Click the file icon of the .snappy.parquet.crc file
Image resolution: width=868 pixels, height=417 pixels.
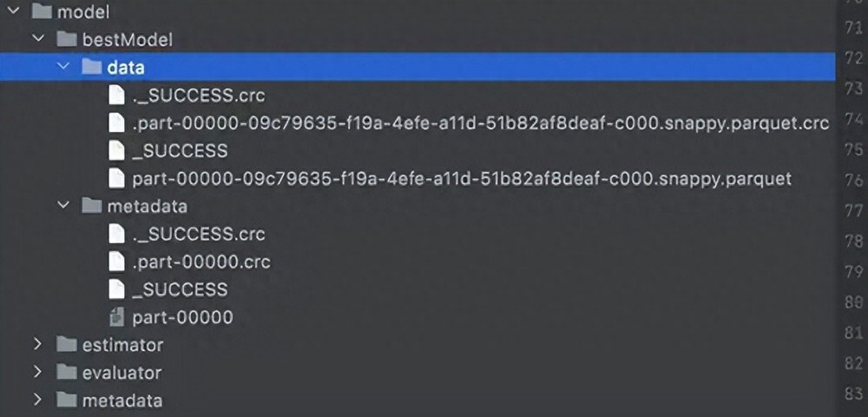pyautogui.click(x=116, y=123)
